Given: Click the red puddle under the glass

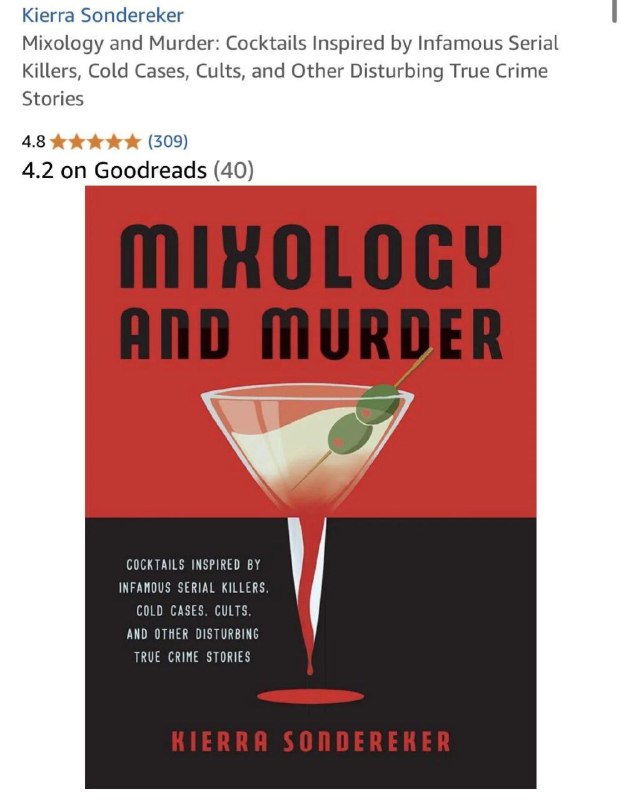Looking at the screenshot, I should click(x=310, y=696).
